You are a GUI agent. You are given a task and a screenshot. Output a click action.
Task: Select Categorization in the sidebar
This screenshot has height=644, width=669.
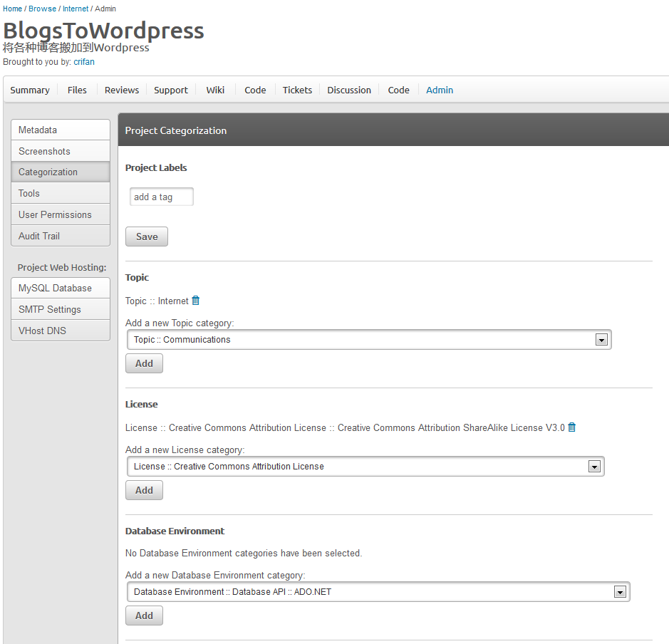tap(61, 172)
